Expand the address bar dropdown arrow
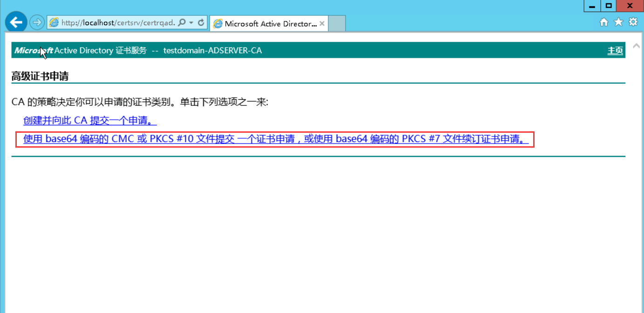Viewport: 644px width, 313px height. tap(191, 22)
